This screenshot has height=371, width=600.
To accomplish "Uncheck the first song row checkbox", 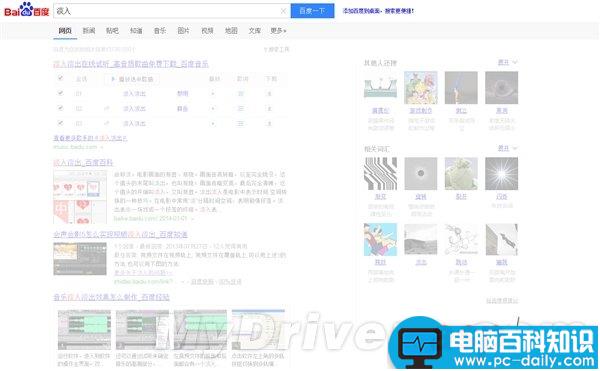I will pyautogui.click(x=60, y=93).
